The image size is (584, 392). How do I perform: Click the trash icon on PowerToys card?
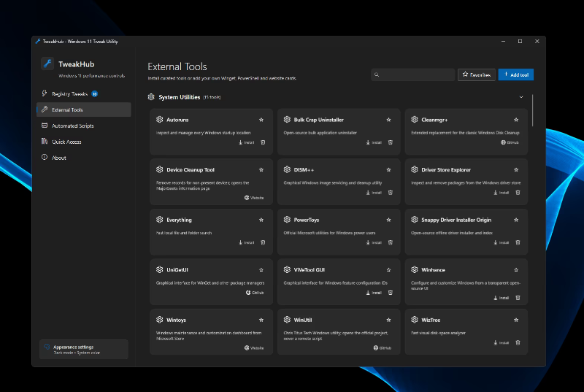click(391, 243)
